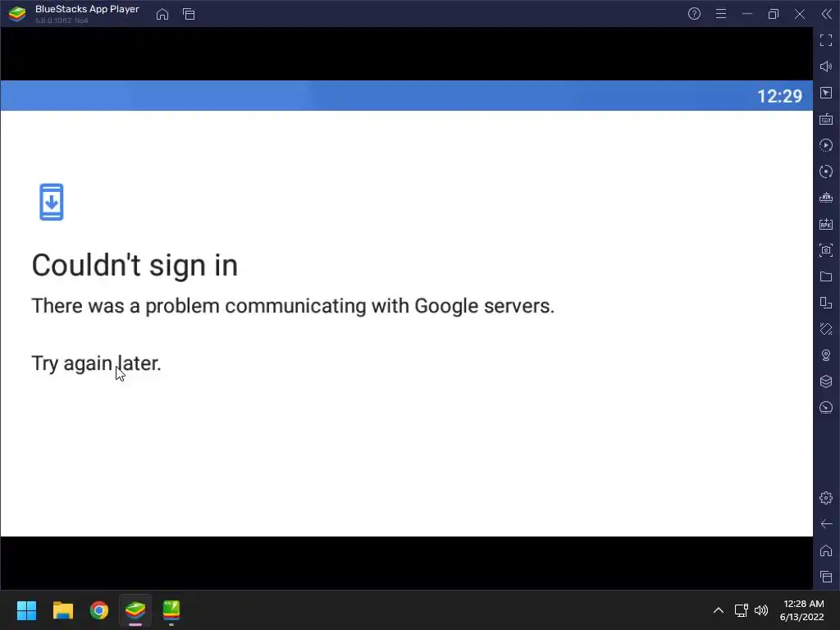Click the phone download icon above heading
840x630 pixels.
point(52,202)
